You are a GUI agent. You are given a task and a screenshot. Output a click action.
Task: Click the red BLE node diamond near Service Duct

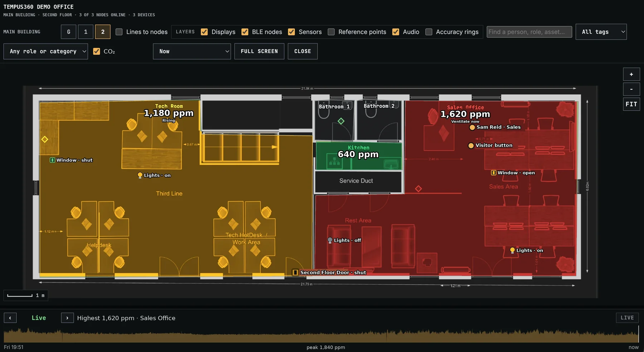tap(418, 188)
